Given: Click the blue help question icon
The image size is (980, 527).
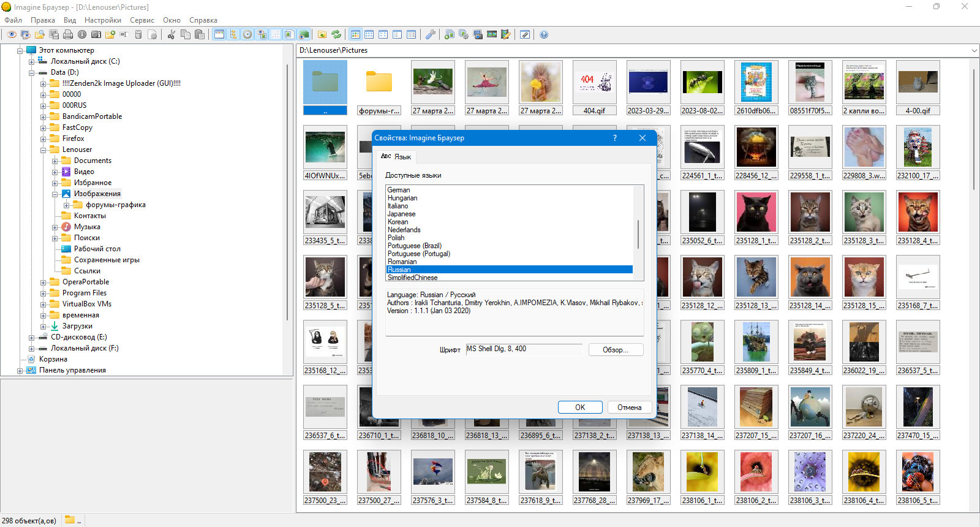Looking at the screenshot, I should pos(544,34).
